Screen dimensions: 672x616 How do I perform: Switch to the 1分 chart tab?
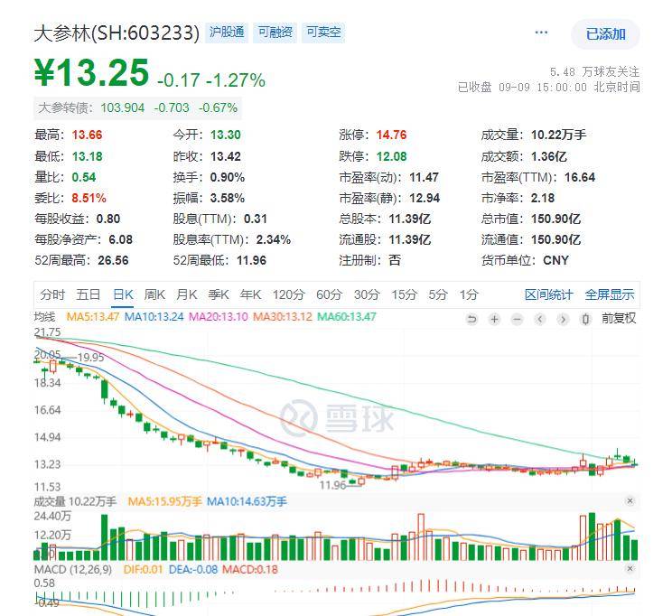click(469, 295)
